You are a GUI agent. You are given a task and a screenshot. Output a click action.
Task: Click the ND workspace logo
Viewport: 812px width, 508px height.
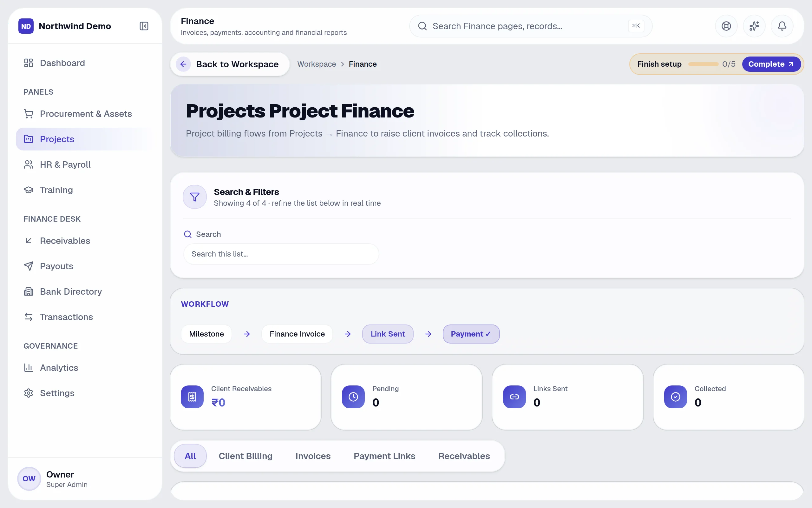click(x=26, y=26)
